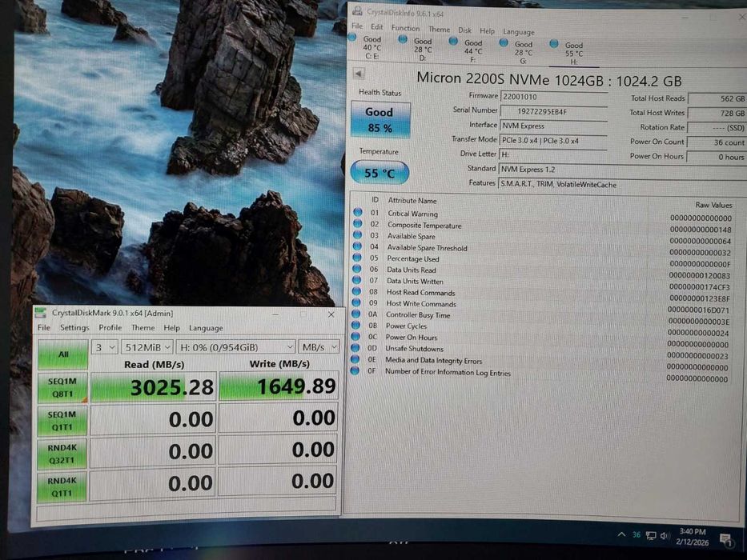Click the speaker volume icon in the tray
747x560 pixels.
click(665, 536)
